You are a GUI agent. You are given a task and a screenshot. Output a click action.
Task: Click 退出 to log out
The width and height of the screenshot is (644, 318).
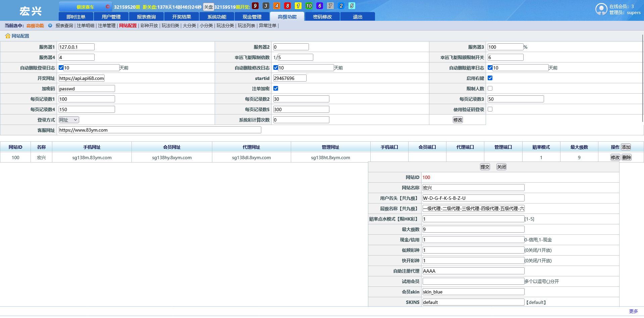pyautogui.click(x=358, y=17)
